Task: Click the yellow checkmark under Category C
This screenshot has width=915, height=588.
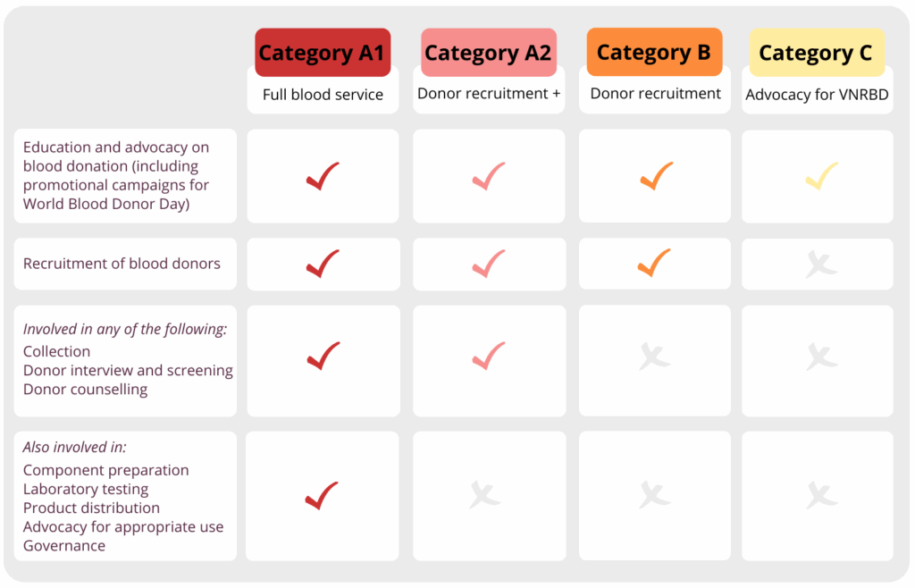Action: [x=822, y=175]
